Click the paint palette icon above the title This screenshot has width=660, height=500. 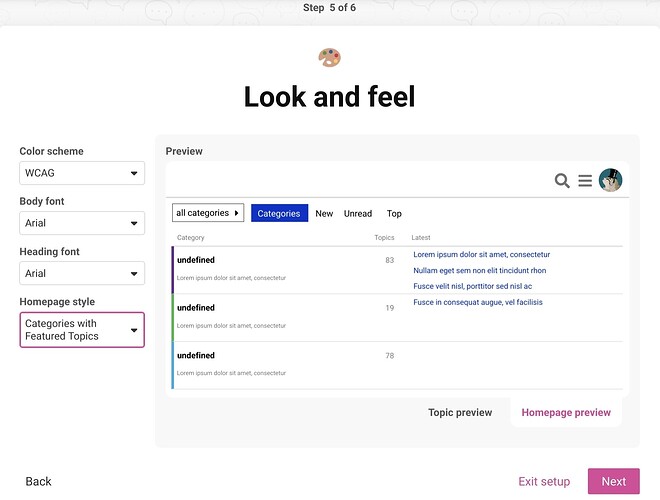click(330, 58)
